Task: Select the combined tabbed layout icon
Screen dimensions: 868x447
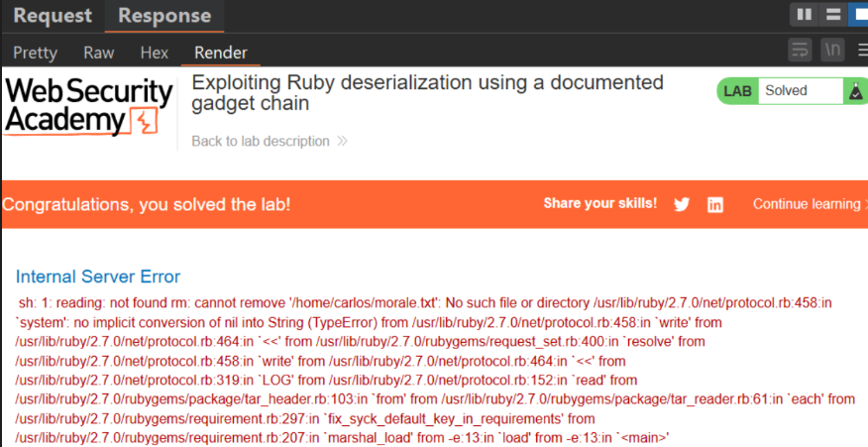Action: click(859, 15)
